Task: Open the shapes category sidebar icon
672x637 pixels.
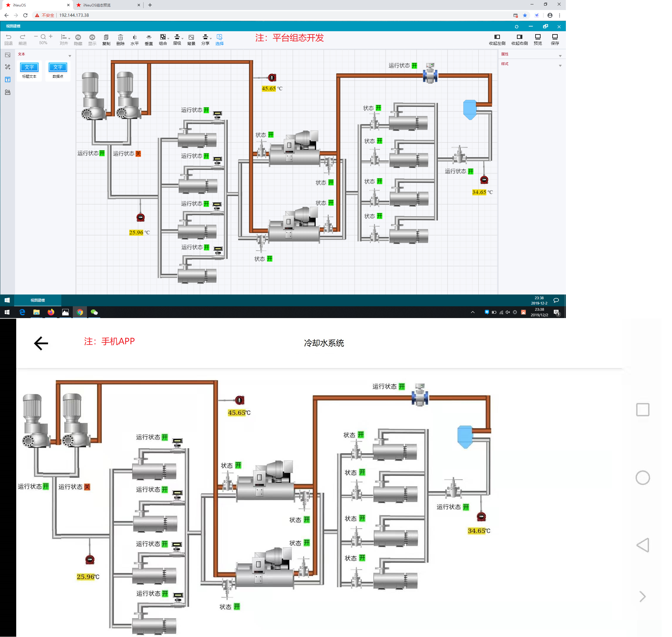Action: [x=7, y=92]
